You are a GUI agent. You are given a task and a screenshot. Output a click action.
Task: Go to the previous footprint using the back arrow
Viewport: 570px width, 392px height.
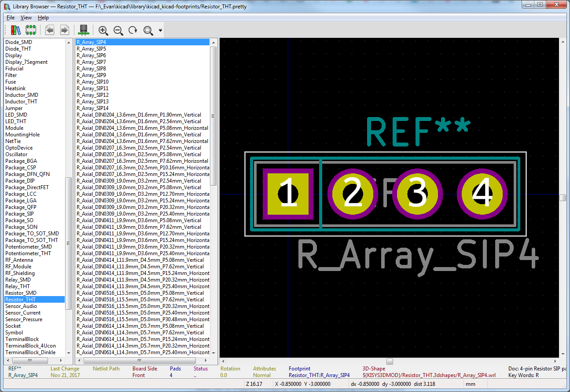pos(50,30)
